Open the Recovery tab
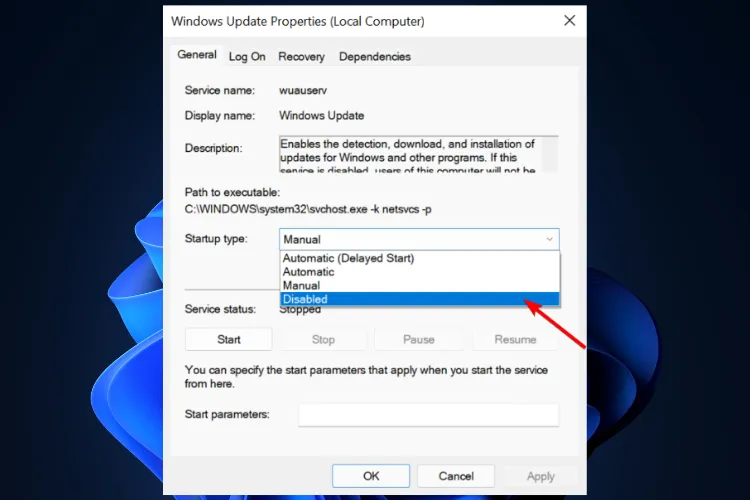This screenshot has width=750, height=500. (x=301, y=56)
